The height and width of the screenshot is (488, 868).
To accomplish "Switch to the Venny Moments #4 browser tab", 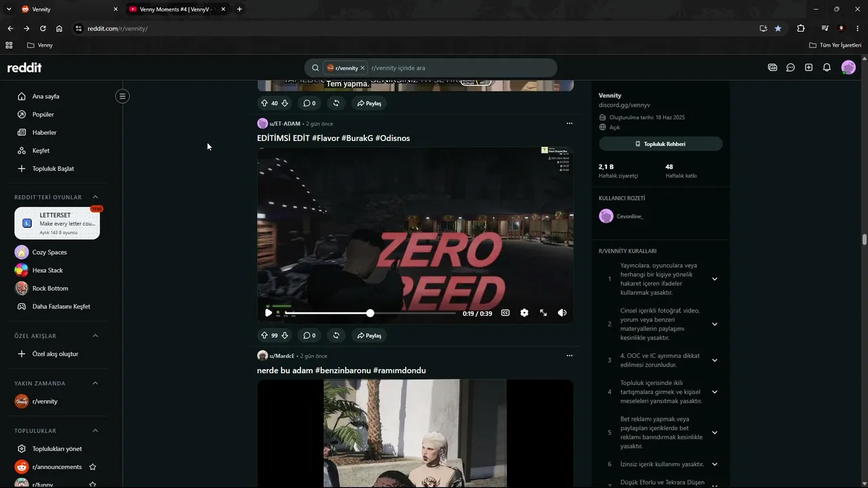I will click(x=177, y=9).
